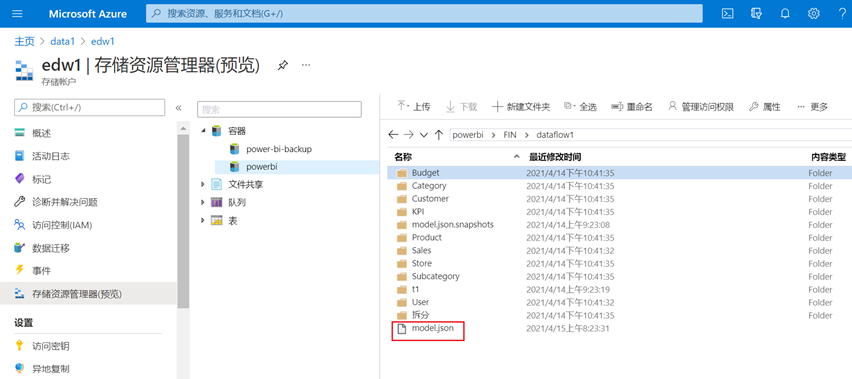
Task: Open Cloud Shell from the top bar
Action: (x=728, y=14)
